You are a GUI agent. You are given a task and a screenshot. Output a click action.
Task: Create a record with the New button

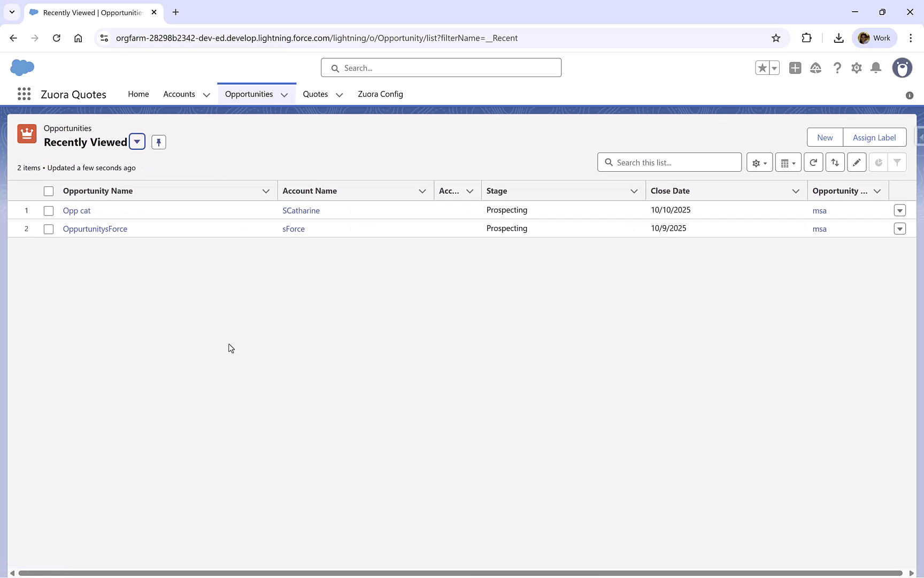825,137
